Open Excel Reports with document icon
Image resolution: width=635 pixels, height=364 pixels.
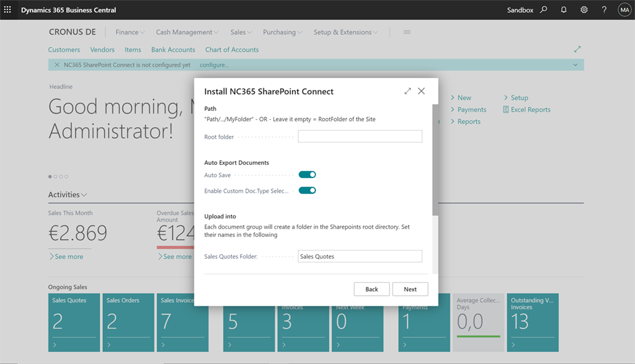point(526,109)
